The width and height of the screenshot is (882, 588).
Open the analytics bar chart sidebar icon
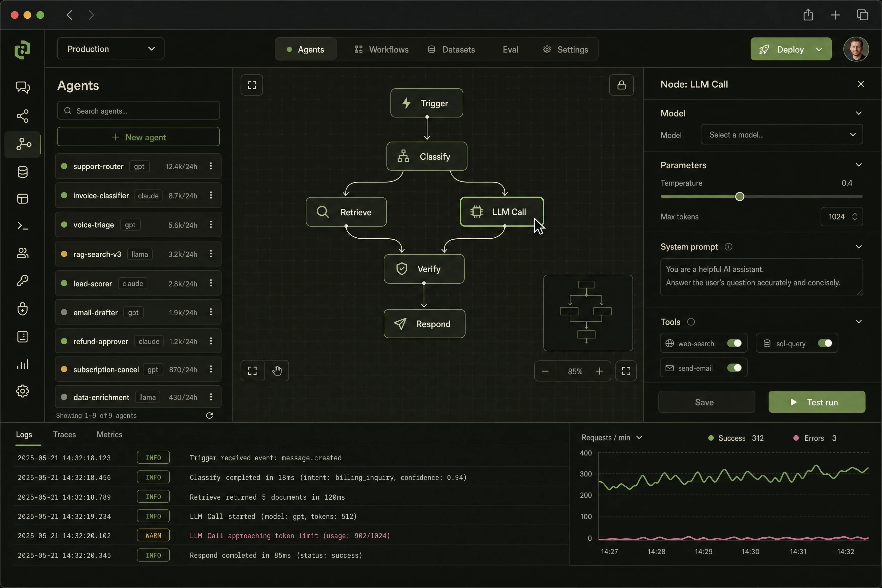22,364
